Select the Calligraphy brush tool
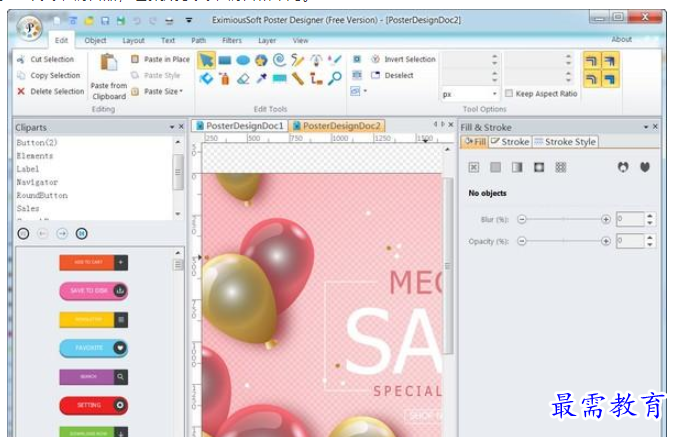The image size is (673, 437). coord(335,60)
